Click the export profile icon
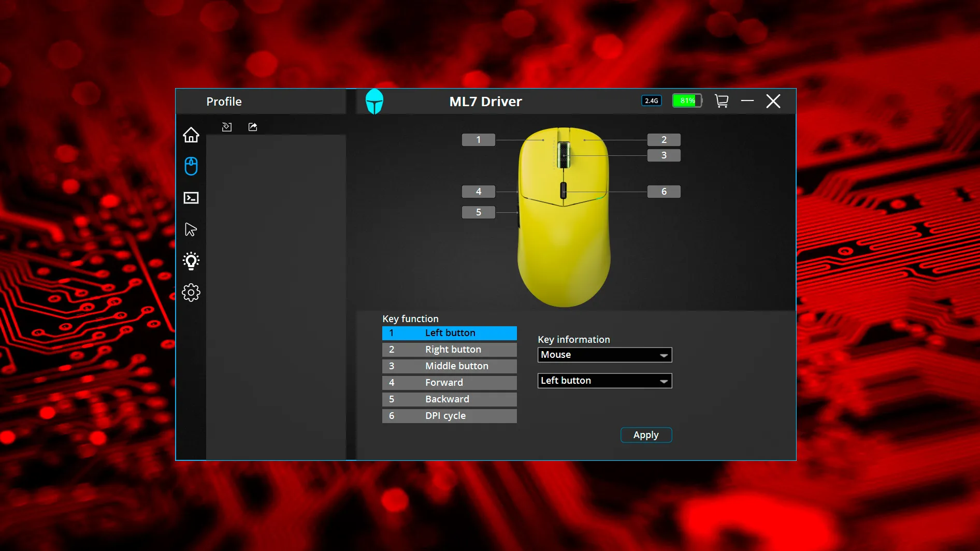980x551 pixels. (x=253, y=127)
